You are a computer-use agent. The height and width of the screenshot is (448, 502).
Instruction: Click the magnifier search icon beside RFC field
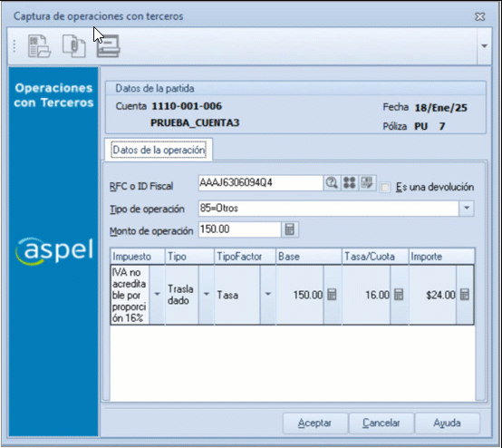[332, 183]
